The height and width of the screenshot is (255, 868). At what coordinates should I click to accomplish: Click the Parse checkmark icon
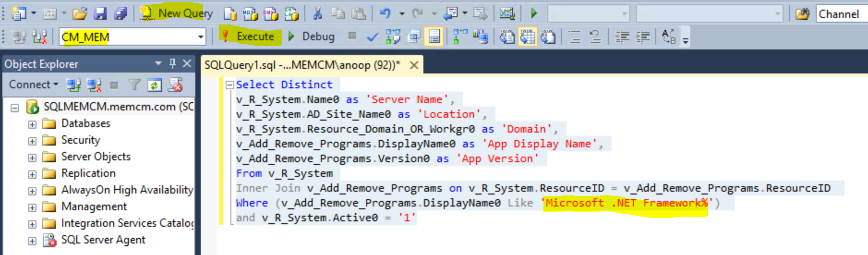372,36
